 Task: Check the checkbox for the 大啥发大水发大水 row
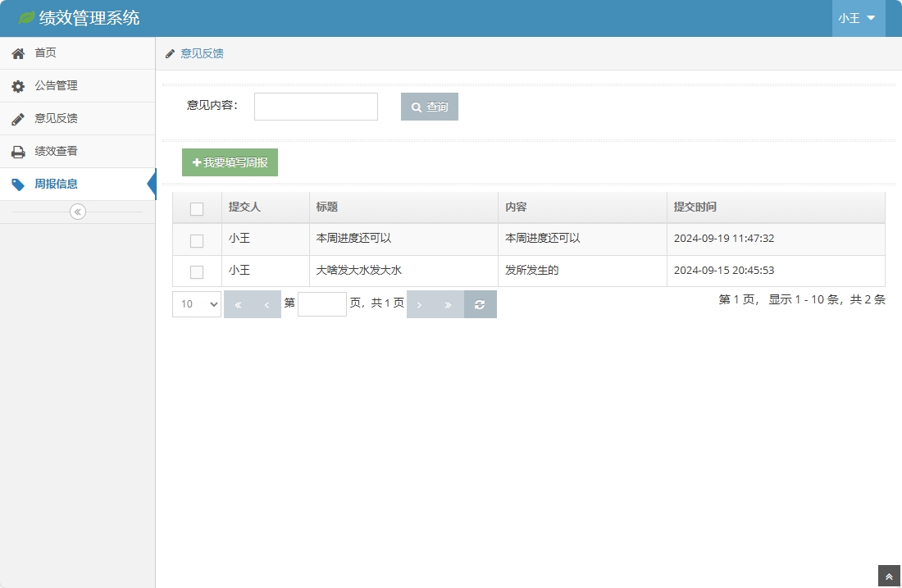(197, 271)
